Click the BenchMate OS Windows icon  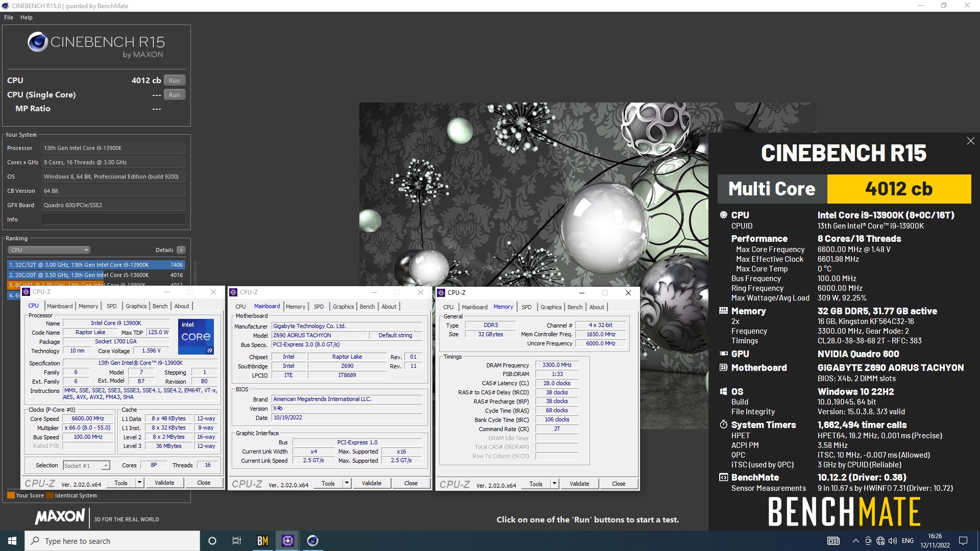point(723,391)
